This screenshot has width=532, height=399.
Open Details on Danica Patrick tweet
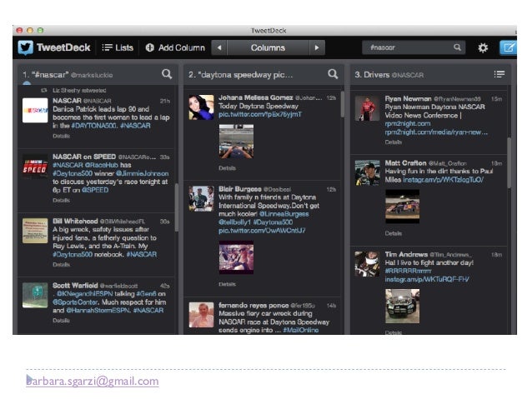(x=62, y=136)
